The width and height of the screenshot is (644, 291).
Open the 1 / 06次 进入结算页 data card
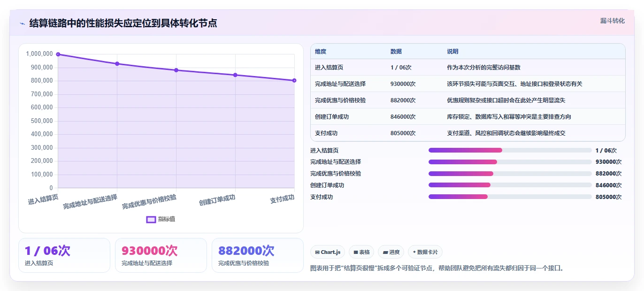(64, 255)
